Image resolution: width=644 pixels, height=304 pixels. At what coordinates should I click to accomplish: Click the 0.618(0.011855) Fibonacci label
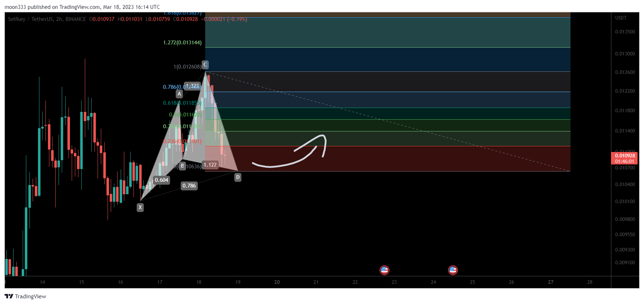coord(182,103)
